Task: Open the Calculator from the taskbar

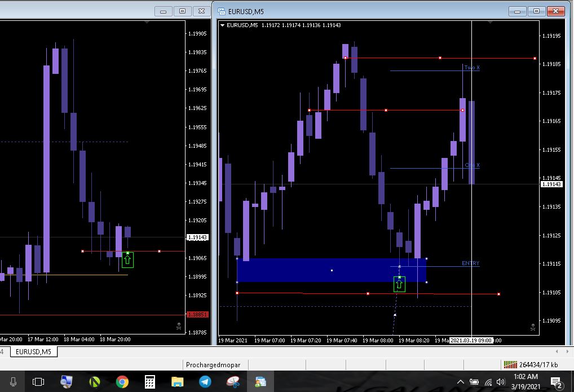Action: (x=150, y=382)
